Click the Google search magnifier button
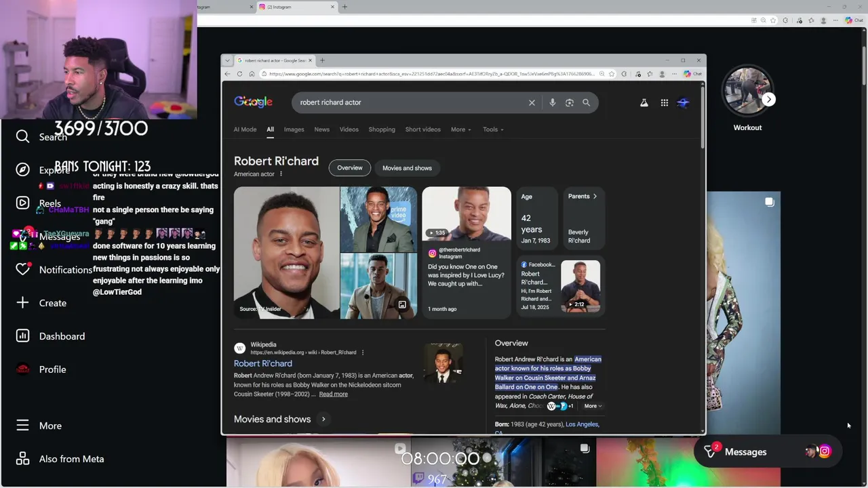868x488 pixels. [x=586, y=102]
